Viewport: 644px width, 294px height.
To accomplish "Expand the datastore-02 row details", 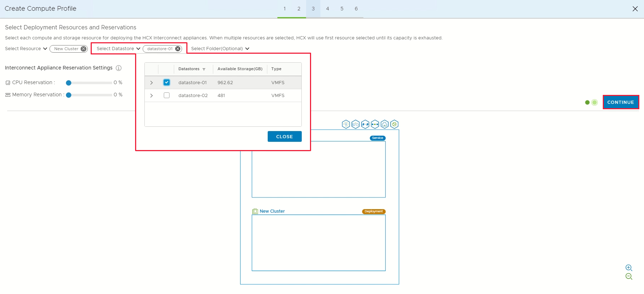I will [x=152, y=96].
